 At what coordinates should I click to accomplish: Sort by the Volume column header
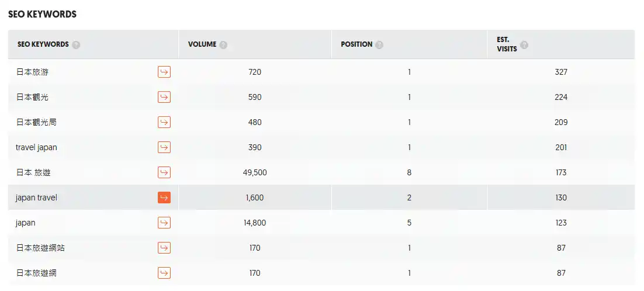[x=202, y=44]
